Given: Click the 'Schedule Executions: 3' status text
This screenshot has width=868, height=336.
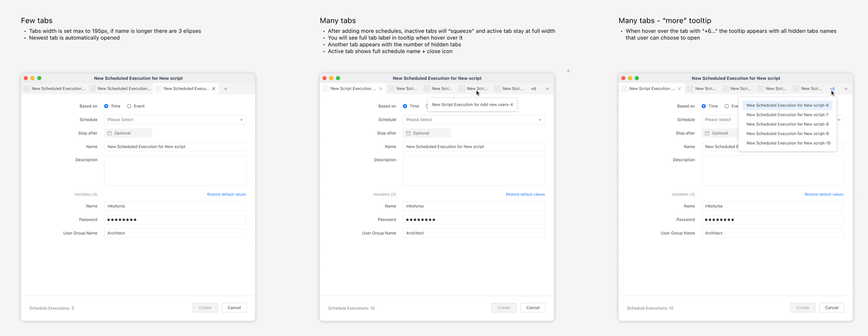Looking at the screenshot, I should (52, 308).
